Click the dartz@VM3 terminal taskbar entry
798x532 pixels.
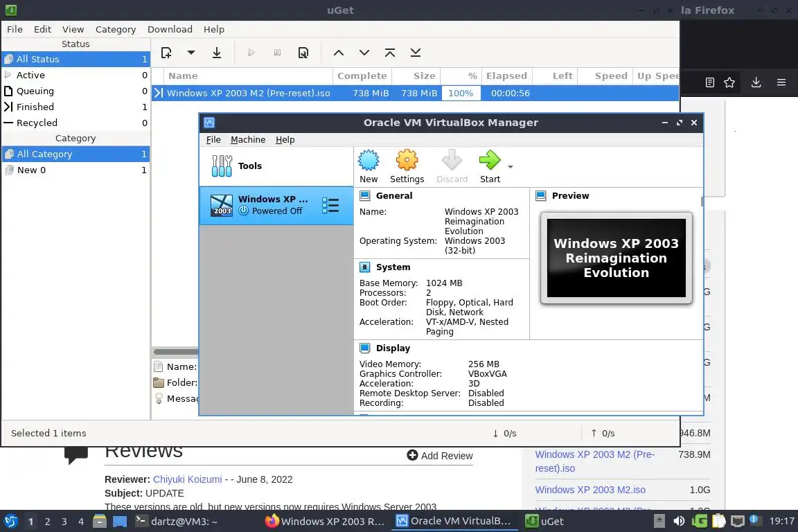(177, 522)
